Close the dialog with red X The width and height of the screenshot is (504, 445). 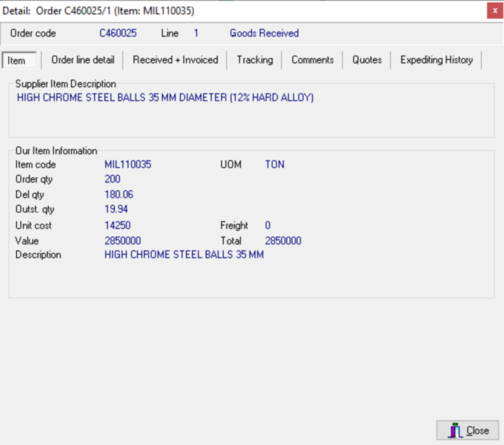tap(495, 11)
